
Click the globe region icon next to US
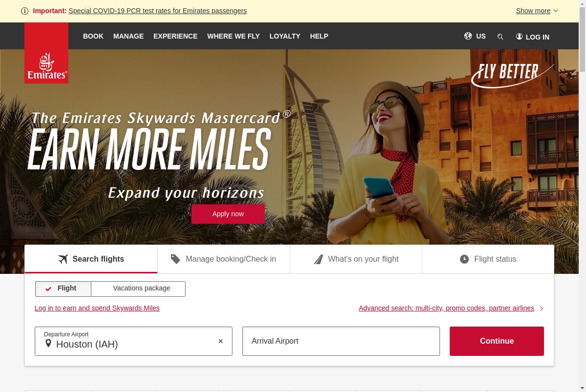click(468, 36)
